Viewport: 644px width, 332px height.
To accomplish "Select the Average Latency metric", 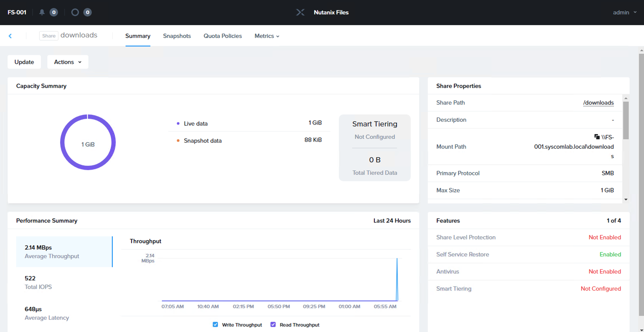I will (64, 313).
